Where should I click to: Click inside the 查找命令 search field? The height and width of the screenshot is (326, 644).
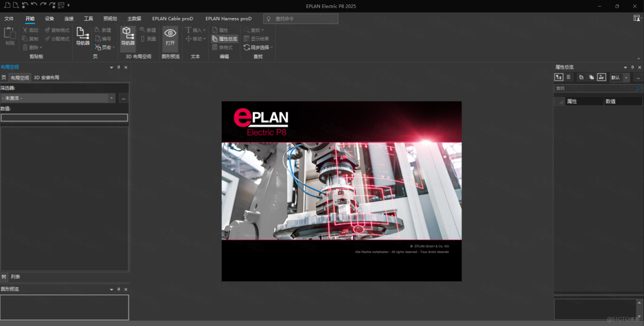point(301,18)
